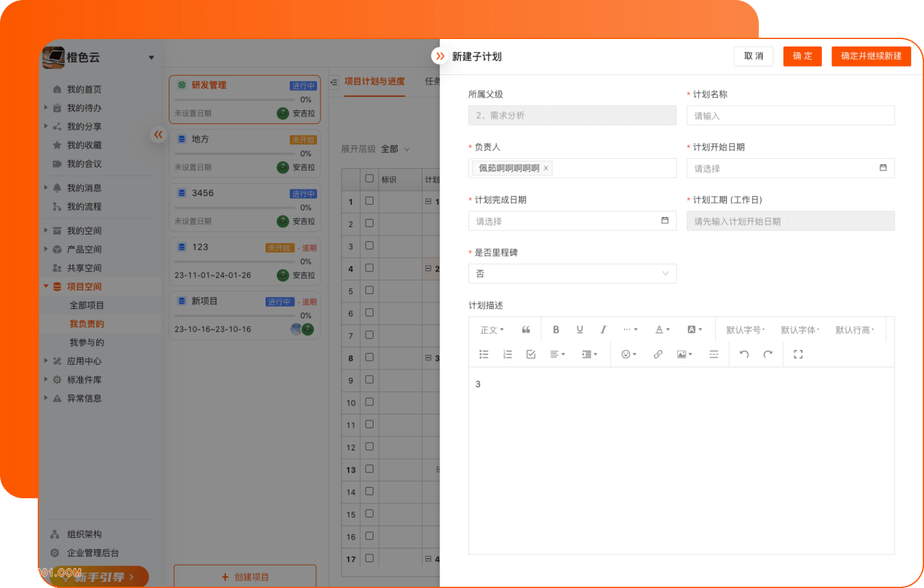
Task: Open the emoji picker in editor
Action: 628,354
